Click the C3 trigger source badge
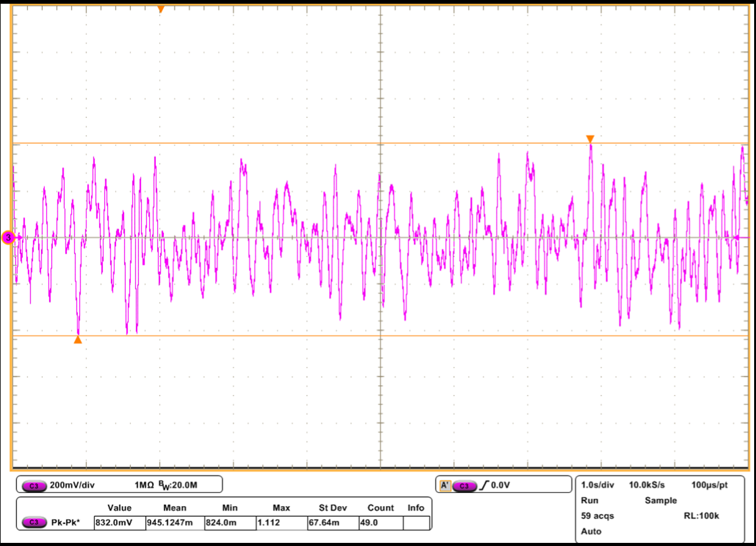The height and width of the screenshot is (546, 756). point(464,486)
